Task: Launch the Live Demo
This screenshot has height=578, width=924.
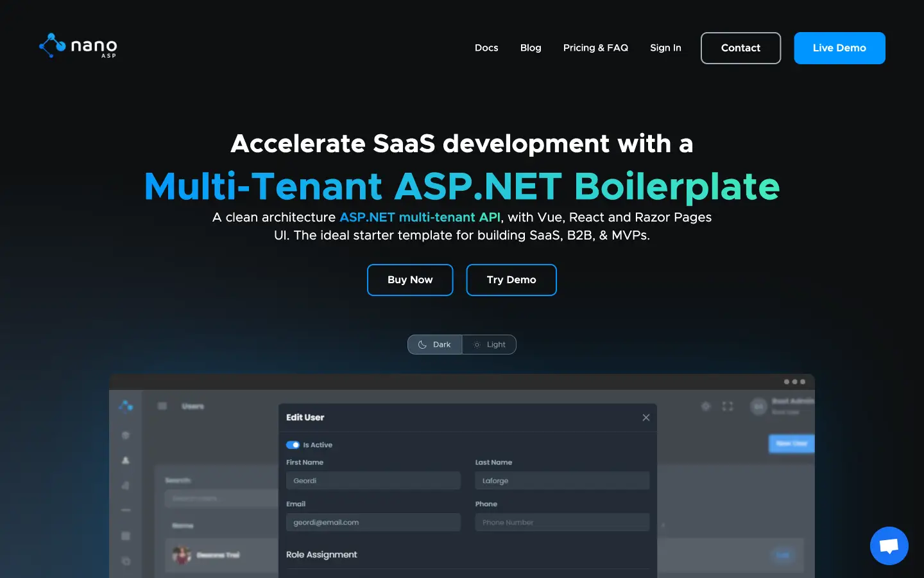Action: point(839,48)
